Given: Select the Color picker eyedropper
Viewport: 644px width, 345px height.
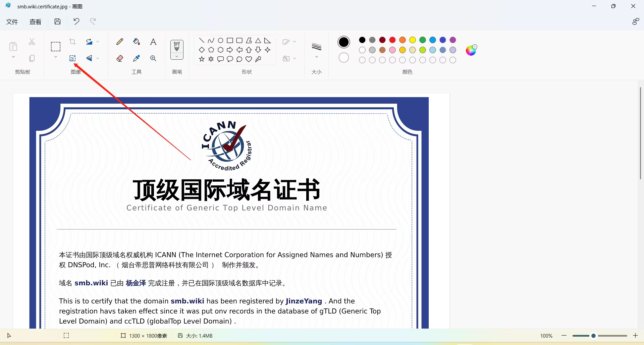Looking at the screenshot, I should click(136, 58).
